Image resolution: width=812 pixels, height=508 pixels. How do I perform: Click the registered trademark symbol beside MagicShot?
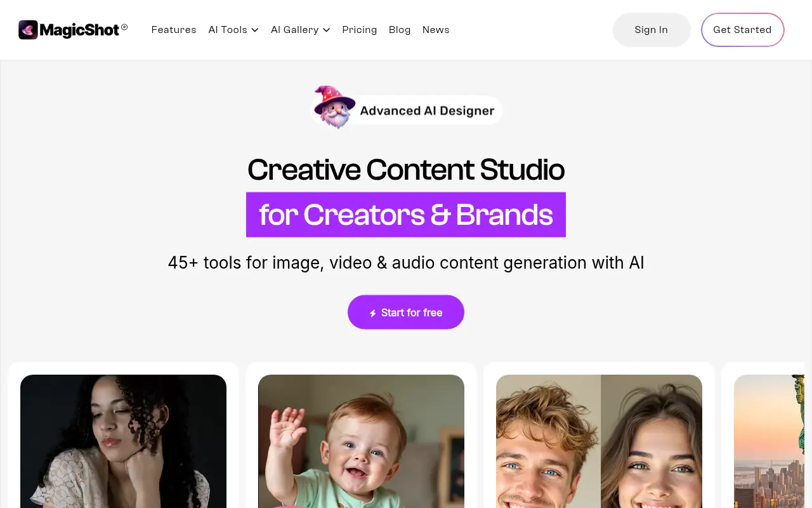click(x=124, y=27)
